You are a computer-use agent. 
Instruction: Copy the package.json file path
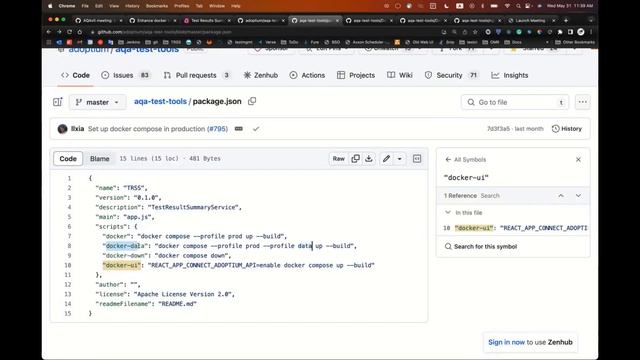click(252, 101)
